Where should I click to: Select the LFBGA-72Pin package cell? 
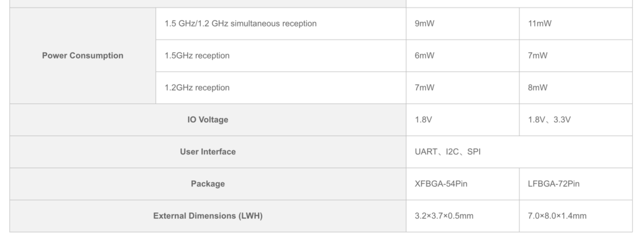click(576, 184)
